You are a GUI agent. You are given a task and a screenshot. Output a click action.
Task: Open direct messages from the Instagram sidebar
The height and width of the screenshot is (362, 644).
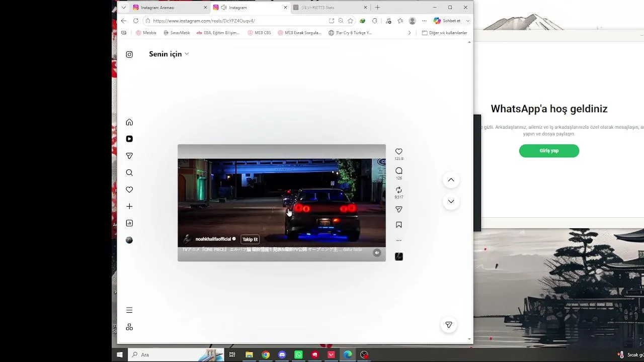click(129, 156)
